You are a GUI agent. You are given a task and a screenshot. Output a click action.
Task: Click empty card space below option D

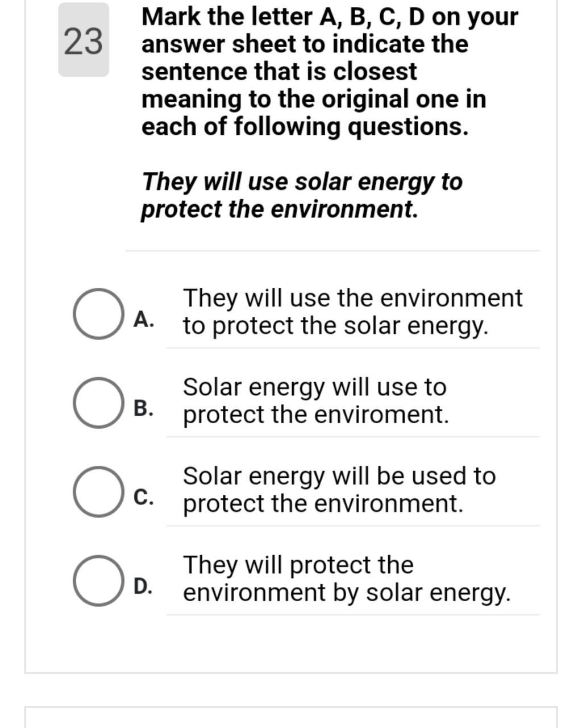[291, 644]
